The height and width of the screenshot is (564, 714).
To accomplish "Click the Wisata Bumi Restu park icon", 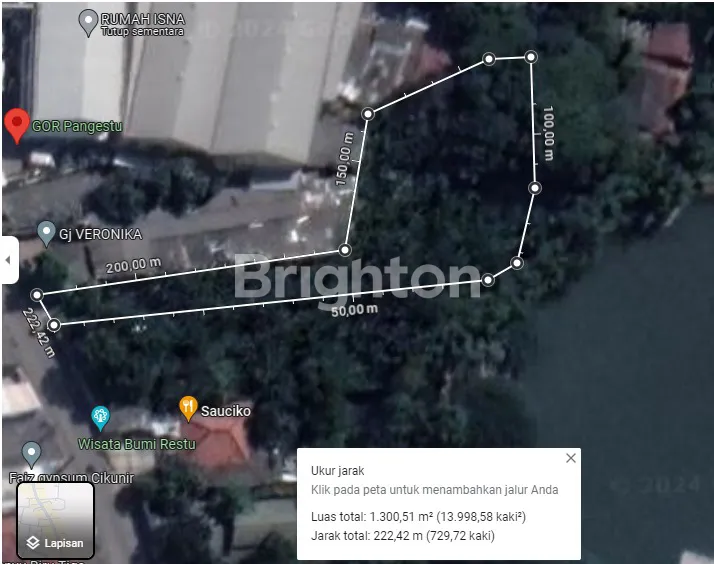I will pyautogui.click(x=100, y=418).
